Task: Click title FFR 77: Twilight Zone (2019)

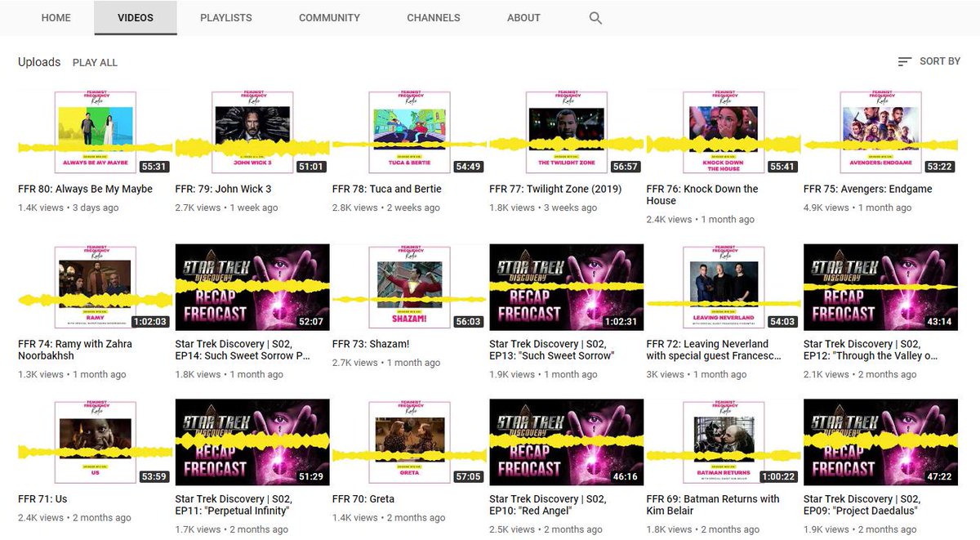Action: tap(555, 189)
